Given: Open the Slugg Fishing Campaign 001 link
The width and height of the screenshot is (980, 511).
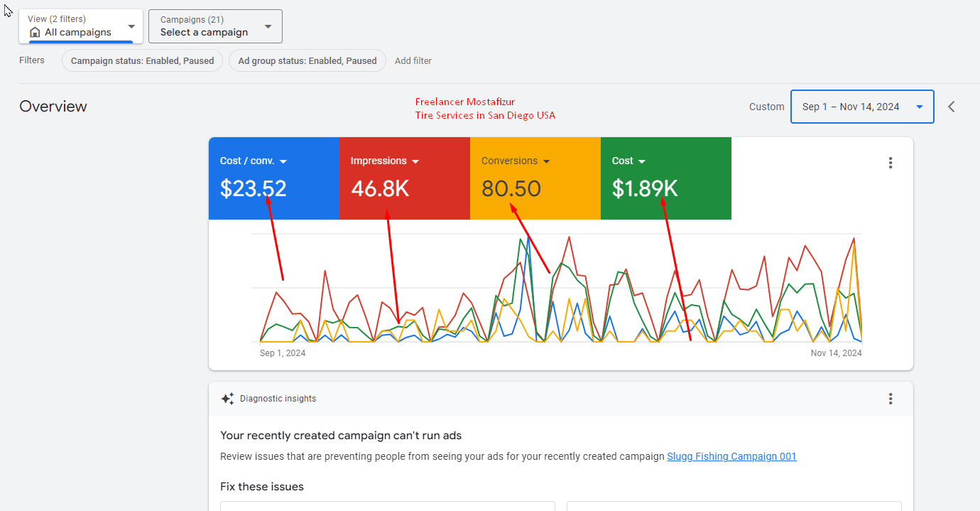Looking at the screenshot, I should [x=731, y=456].
